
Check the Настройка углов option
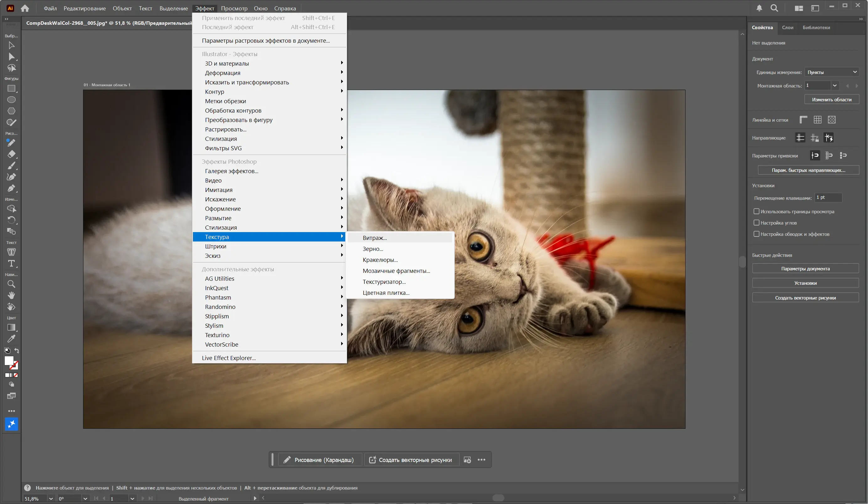[x=756, y=223]
